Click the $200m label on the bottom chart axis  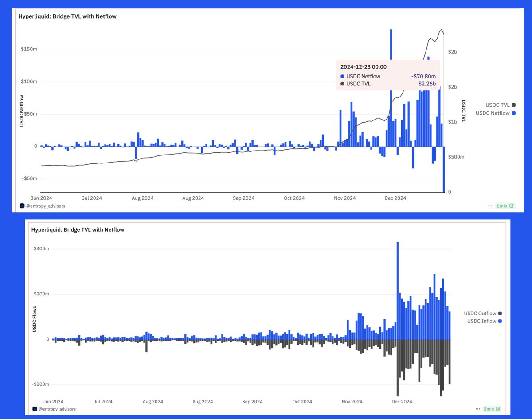coord(41,294)
